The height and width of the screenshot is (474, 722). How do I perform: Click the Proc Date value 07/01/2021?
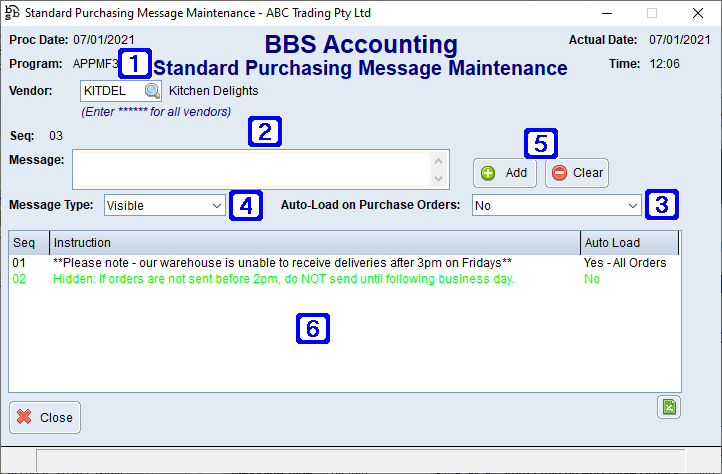[x=104, y=40]
